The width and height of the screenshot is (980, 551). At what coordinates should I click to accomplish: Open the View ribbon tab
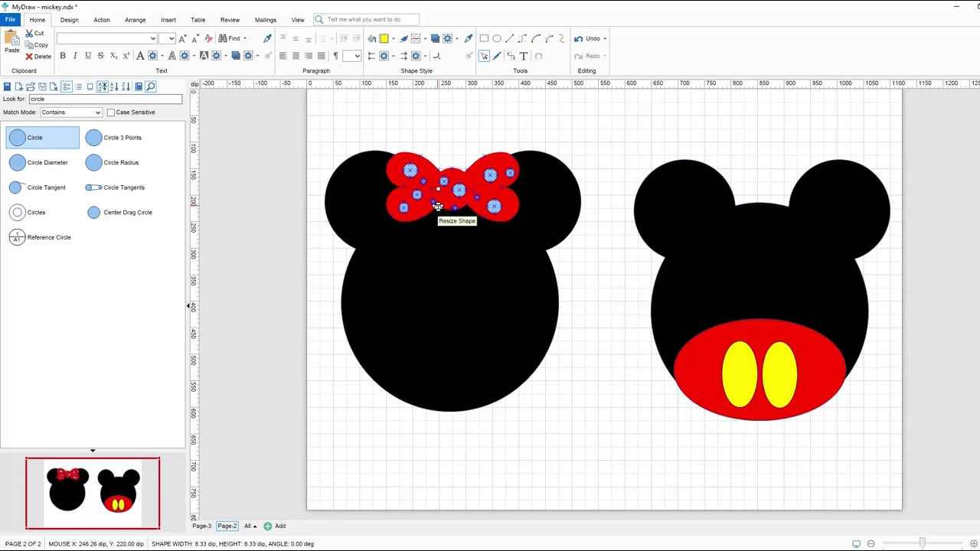tap(298, 19)
